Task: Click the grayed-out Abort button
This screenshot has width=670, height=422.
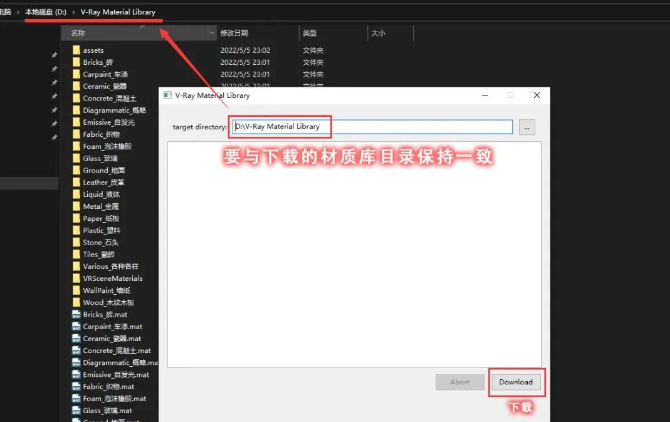Action: pos(460,382)
